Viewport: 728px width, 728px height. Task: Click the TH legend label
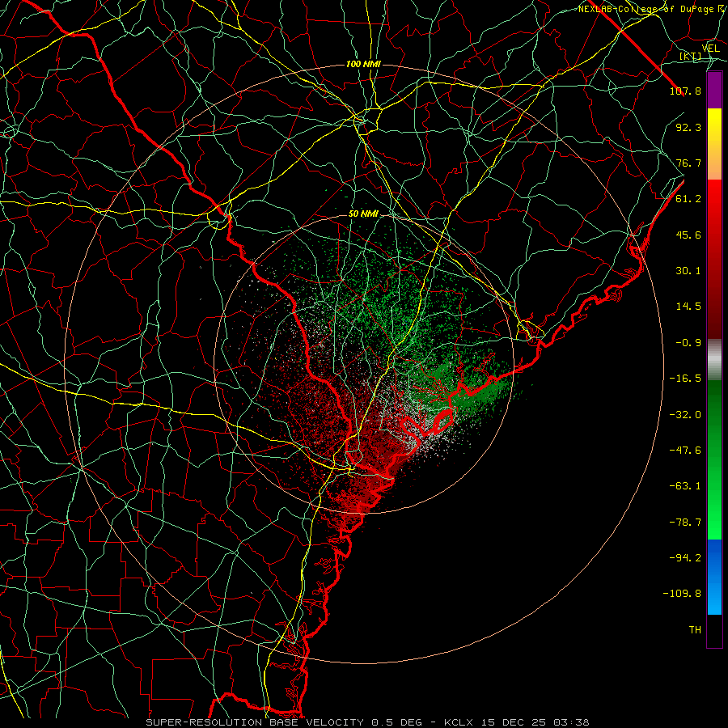pyautogui.click(x=695, y=629)
